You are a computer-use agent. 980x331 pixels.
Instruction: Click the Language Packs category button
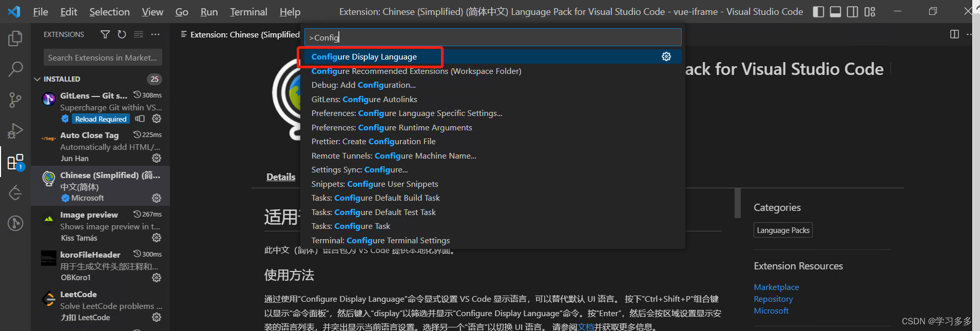[x=783, y=230]
